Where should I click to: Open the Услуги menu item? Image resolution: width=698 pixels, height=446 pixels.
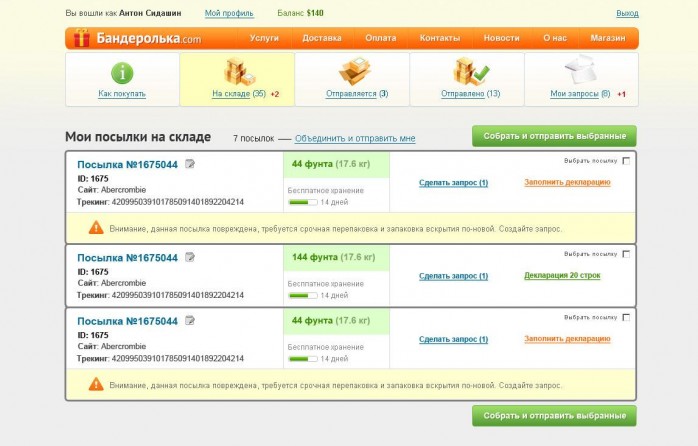click(264, 38)
